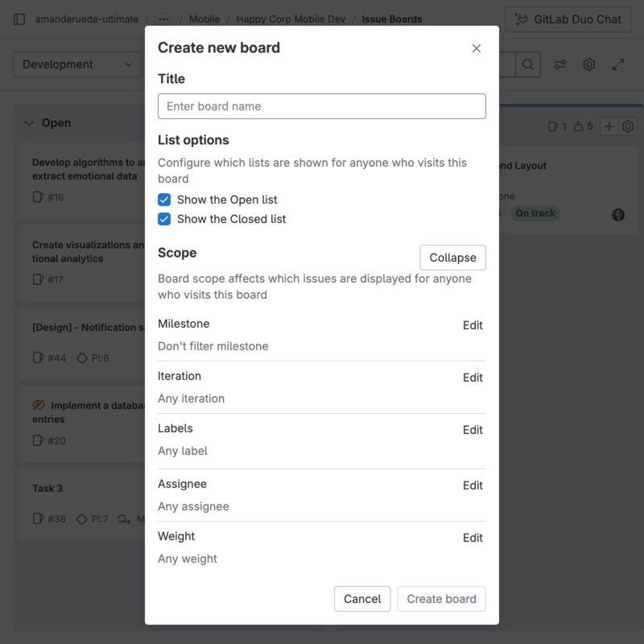
Task: Uncheck Show the Closed list
Action: coord(165,218)
